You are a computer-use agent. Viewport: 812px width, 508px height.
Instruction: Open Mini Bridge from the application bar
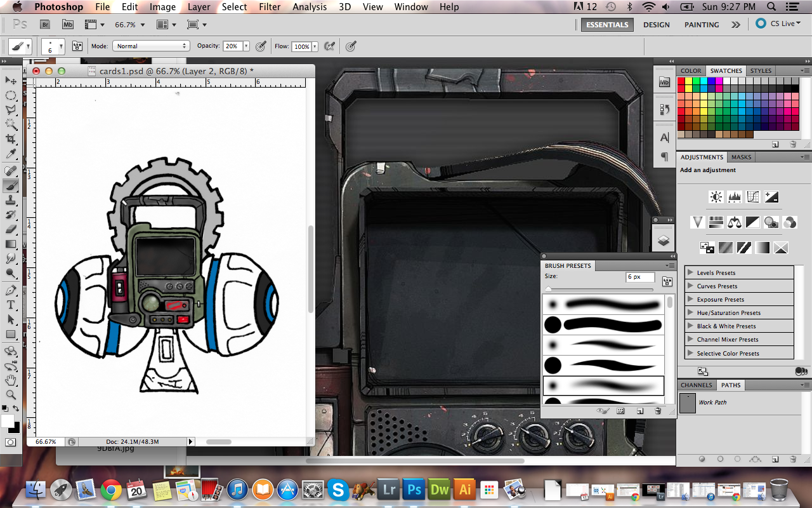point(67,25)
